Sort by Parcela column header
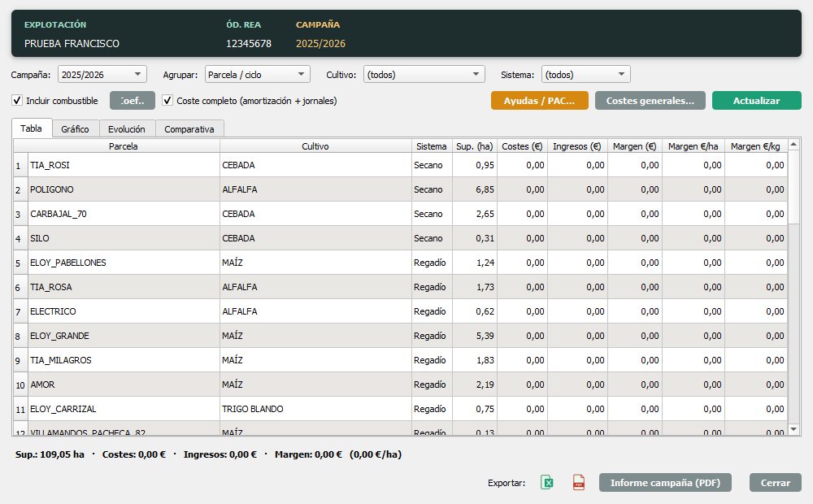 point(124,146)
